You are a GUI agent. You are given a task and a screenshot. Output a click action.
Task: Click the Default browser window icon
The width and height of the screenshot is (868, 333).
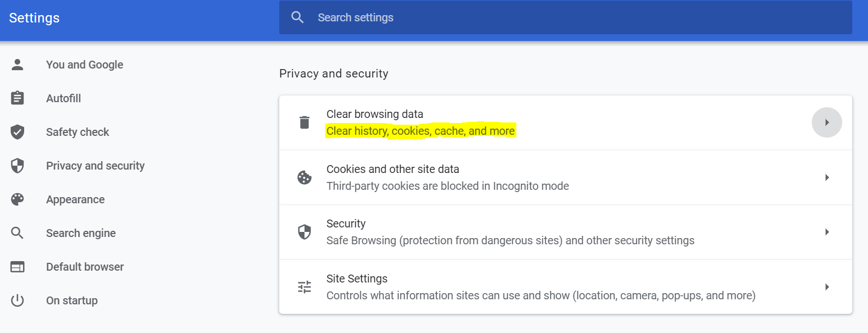[17, 267]
